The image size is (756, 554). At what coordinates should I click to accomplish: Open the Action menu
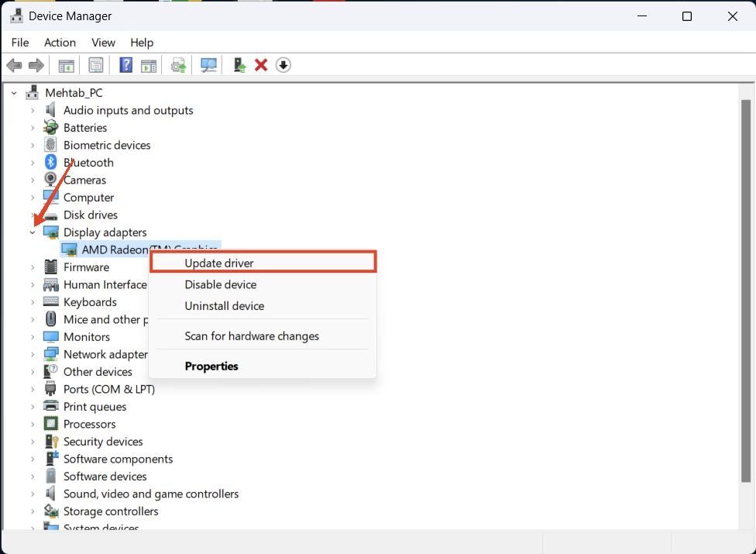click(60, 43)
